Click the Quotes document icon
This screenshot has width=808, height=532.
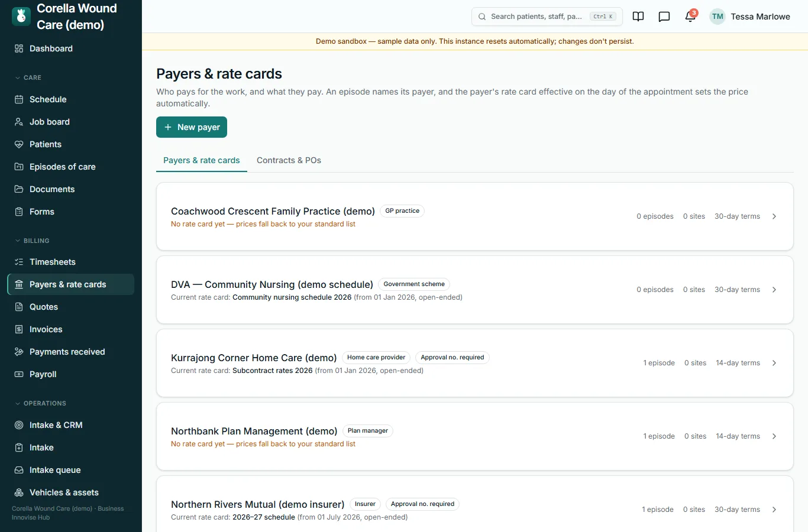point(19,307)
